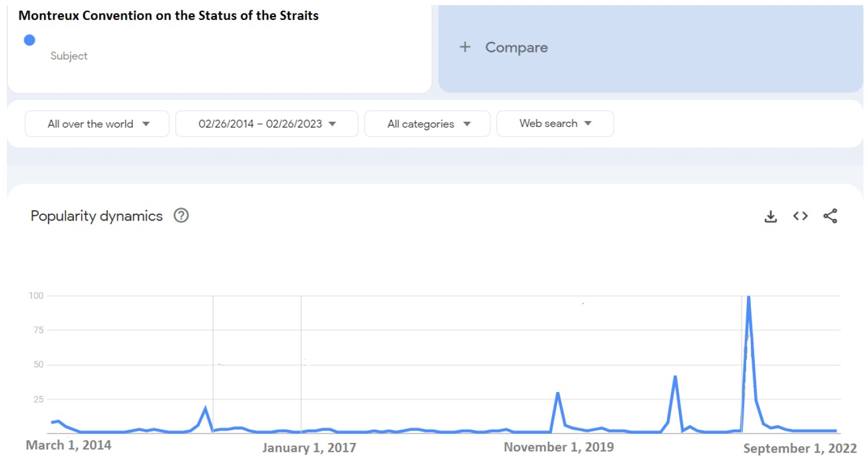Open the 'All over the world' region dropdown
868x460 pixels.
97,124
